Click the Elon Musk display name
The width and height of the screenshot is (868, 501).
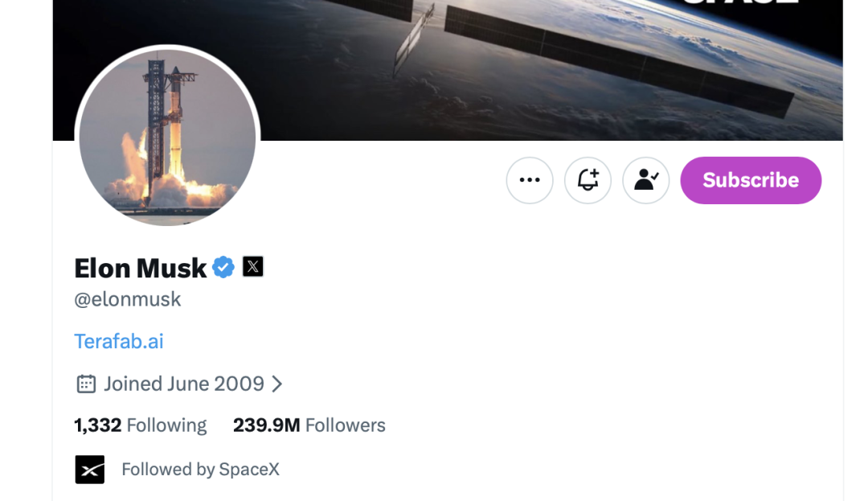coord(141,269)
